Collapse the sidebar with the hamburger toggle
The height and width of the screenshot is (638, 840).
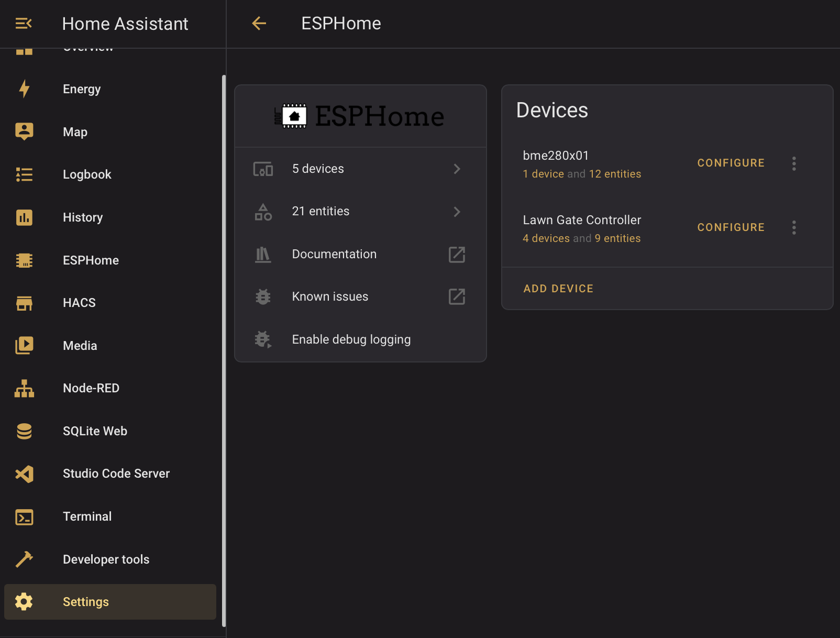[24, 24]
